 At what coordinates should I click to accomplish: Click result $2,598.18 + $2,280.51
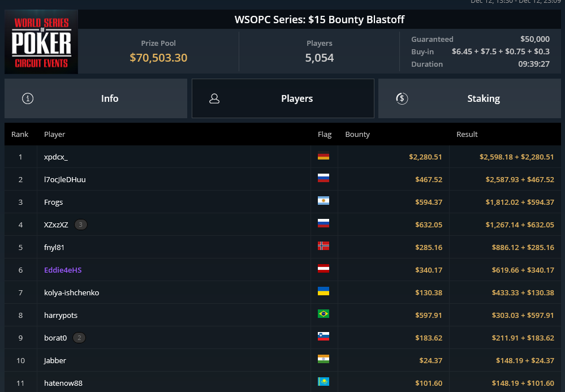[x=516, y=157]
